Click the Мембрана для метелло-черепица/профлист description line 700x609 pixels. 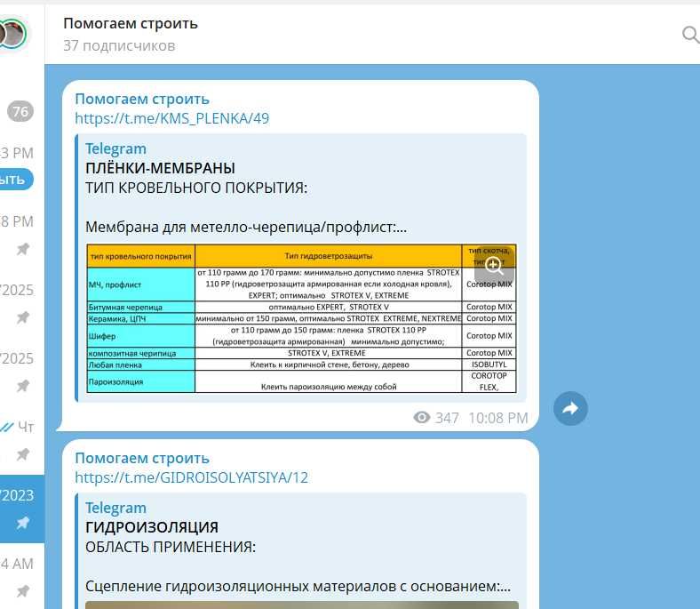246,227
